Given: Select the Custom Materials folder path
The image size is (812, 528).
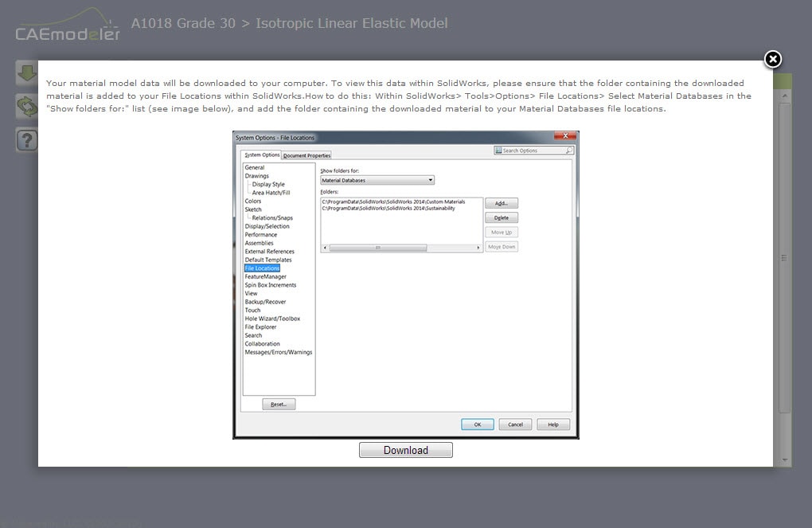Looking at the screenshot, I should (x=393, y=201).
